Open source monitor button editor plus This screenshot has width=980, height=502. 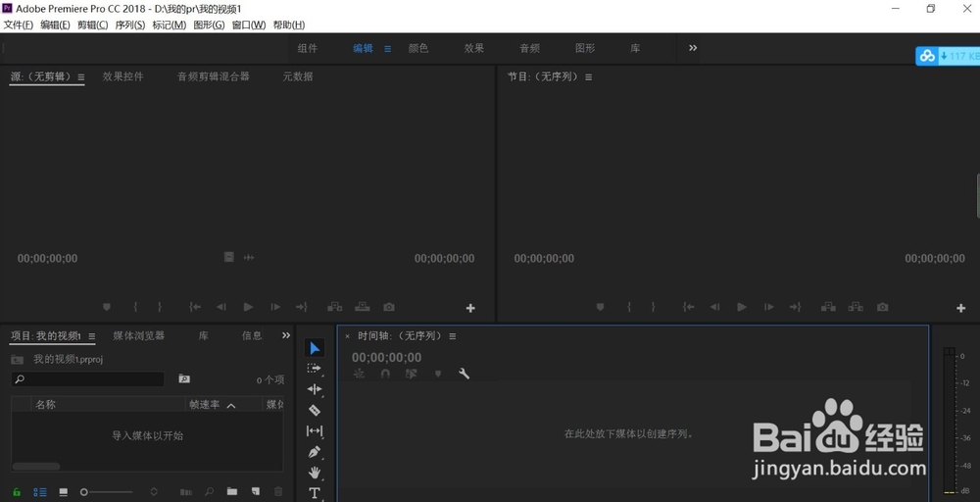click(x=470, y=308)
